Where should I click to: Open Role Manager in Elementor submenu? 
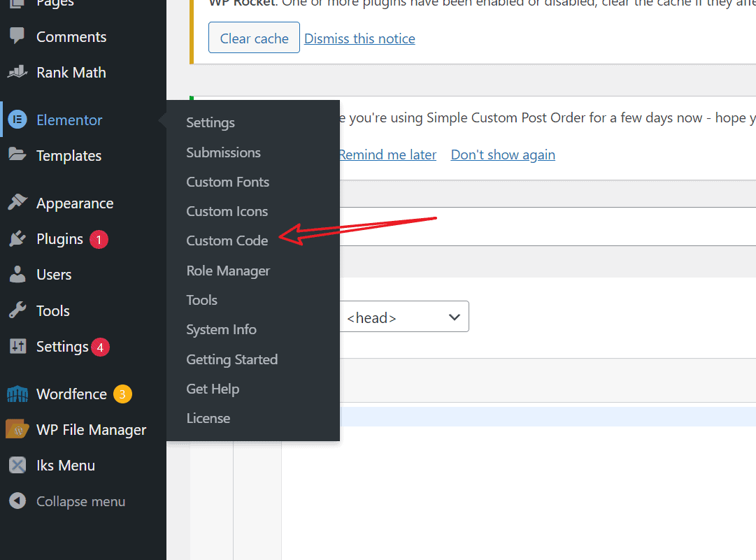tap(227, 271)
